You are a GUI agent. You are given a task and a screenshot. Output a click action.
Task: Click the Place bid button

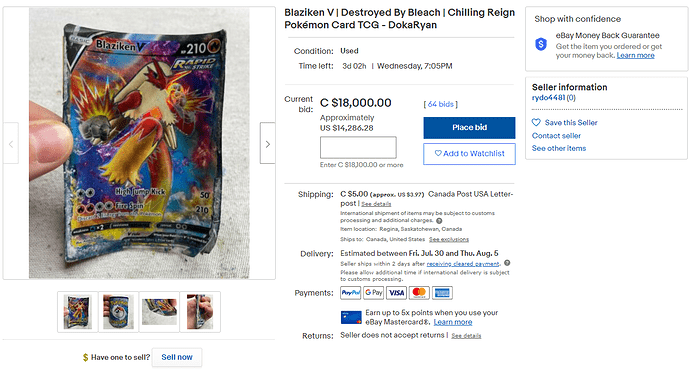(469, 128)
